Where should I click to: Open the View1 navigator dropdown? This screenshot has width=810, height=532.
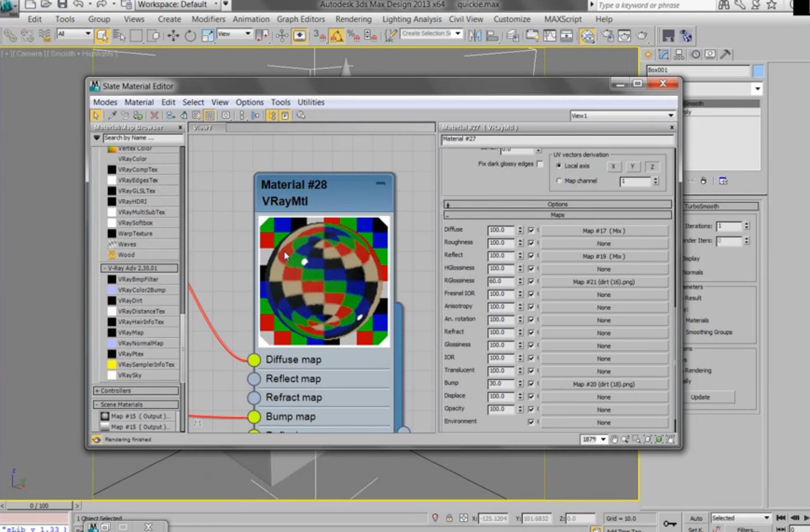[622, 116]
